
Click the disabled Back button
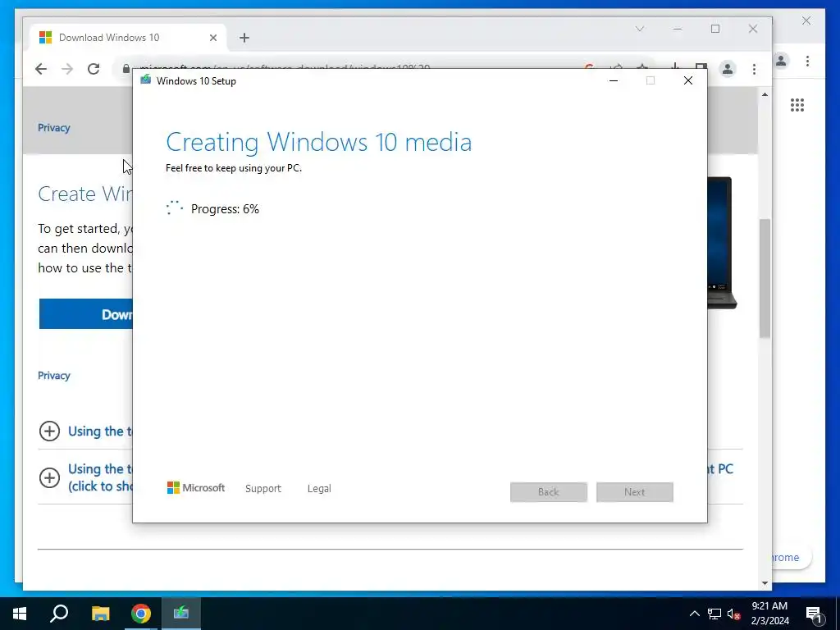549,492
